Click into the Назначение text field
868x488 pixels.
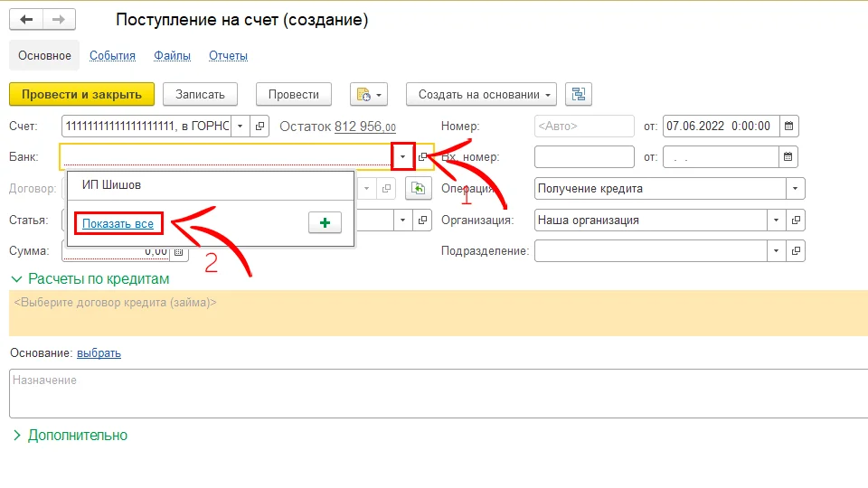(x=434, y=393)
